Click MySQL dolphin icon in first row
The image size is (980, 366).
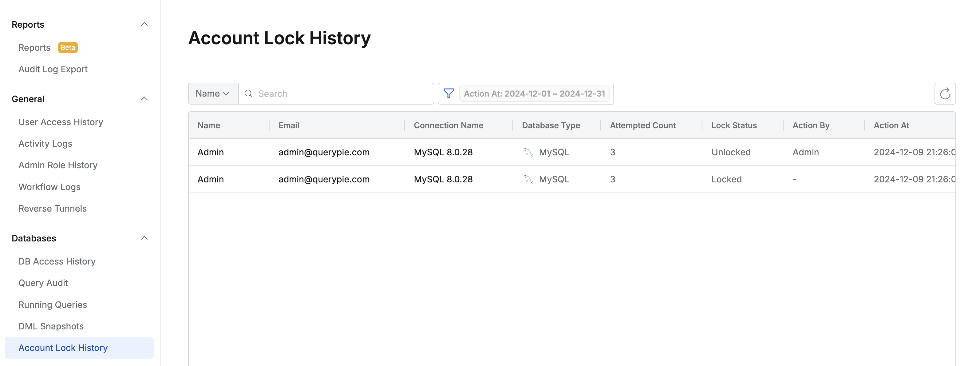coord(528,152)
